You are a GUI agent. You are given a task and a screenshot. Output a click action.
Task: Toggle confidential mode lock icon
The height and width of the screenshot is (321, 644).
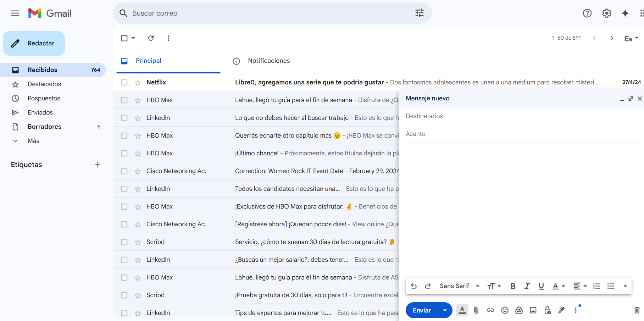tap(548, 310)
